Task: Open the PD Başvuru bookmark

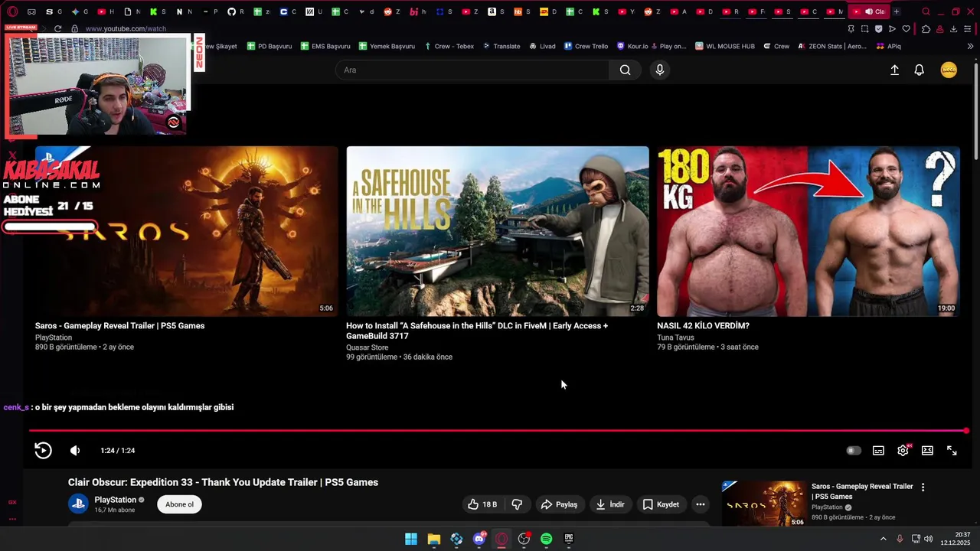Action: point(269,46)
